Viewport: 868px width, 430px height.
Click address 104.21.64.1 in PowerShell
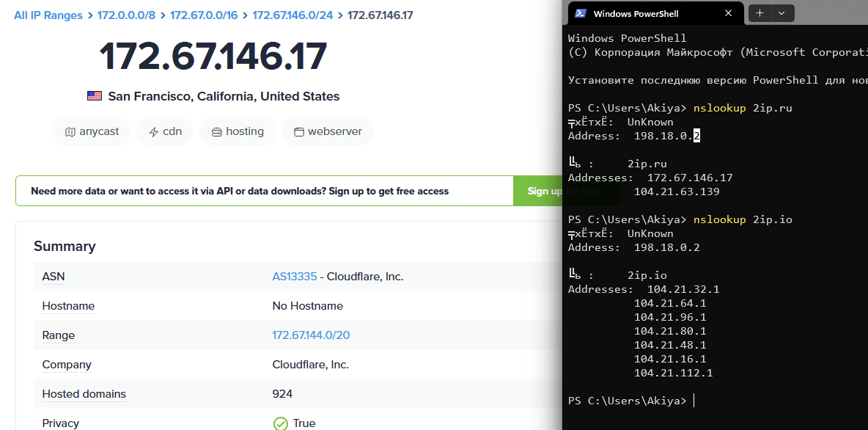click(x=670, y=303)
